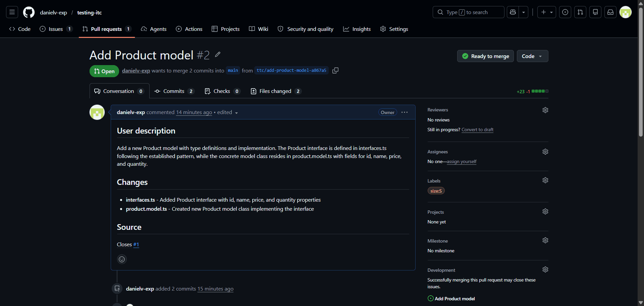Open Copilot chat icon in header
Viewport: 644px width, 306px height.
point(513,12)
